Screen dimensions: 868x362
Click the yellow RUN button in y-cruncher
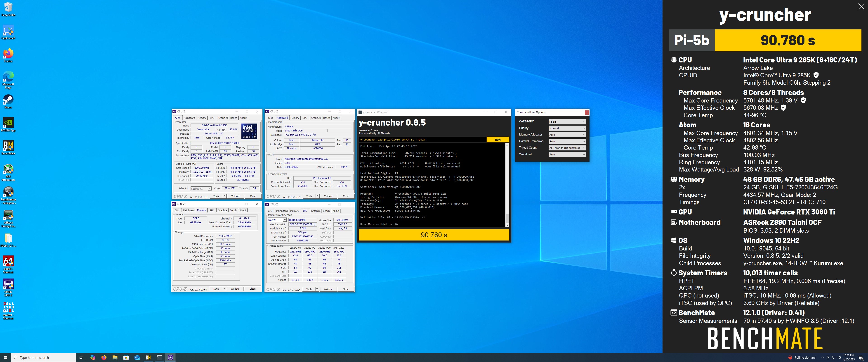[498, 140]
